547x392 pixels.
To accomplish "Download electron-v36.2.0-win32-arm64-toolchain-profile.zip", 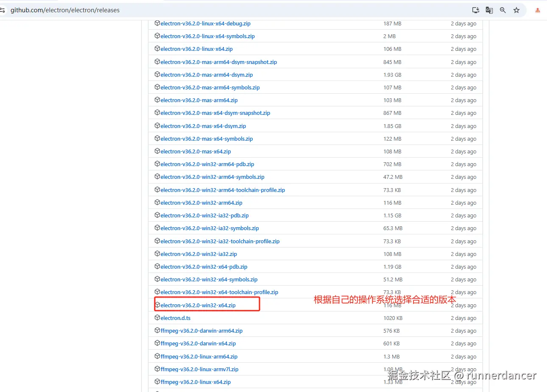I will pyautogui.click(x=223, y=190).
